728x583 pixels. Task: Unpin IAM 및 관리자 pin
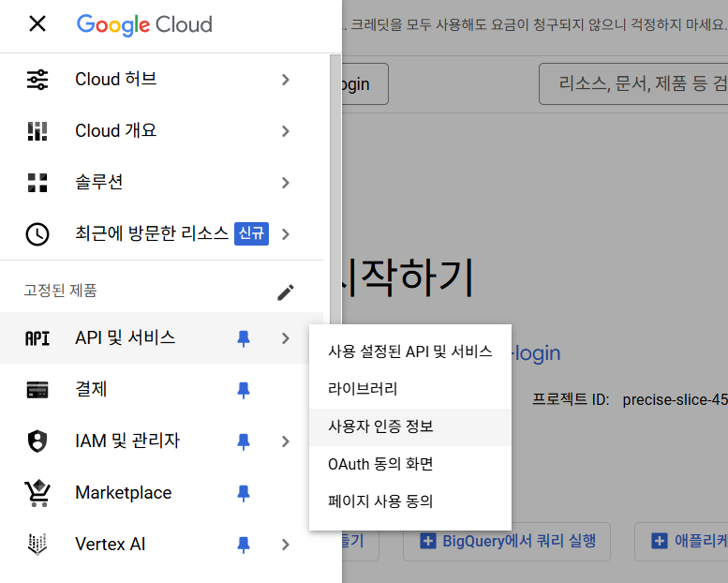click(244, 441)
